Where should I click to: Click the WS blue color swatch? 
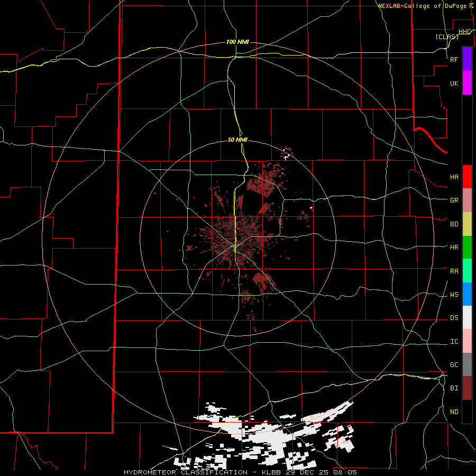467,294
